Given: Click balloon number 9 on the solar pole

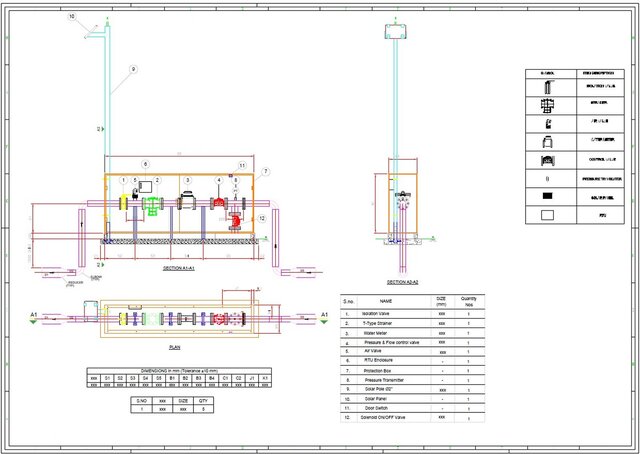Looking at the screenshot, I should [x=131, y=69].
